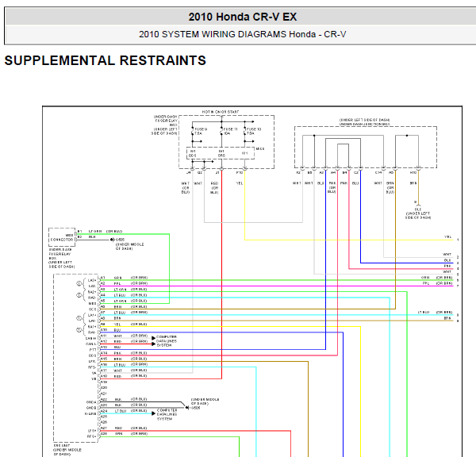
Task: Select the 'A10' pin label with BLU wire
Action: coord(104,330)
